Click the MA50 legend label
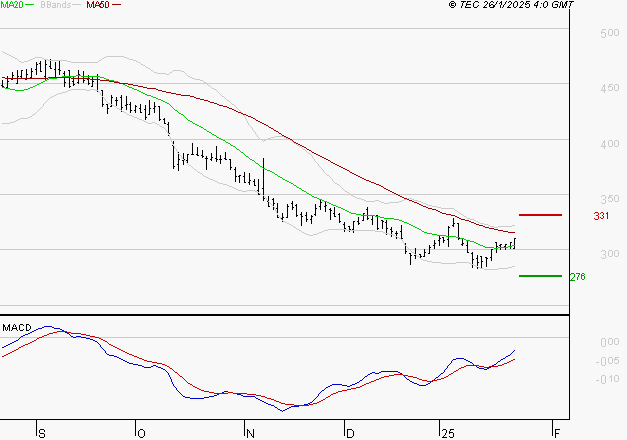This screenshot has height=440, width=627. tap(98, 5)
